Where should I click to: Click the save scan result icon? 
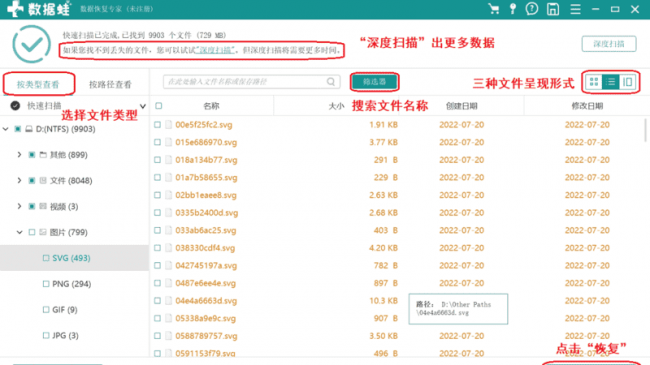coord(553,9)
